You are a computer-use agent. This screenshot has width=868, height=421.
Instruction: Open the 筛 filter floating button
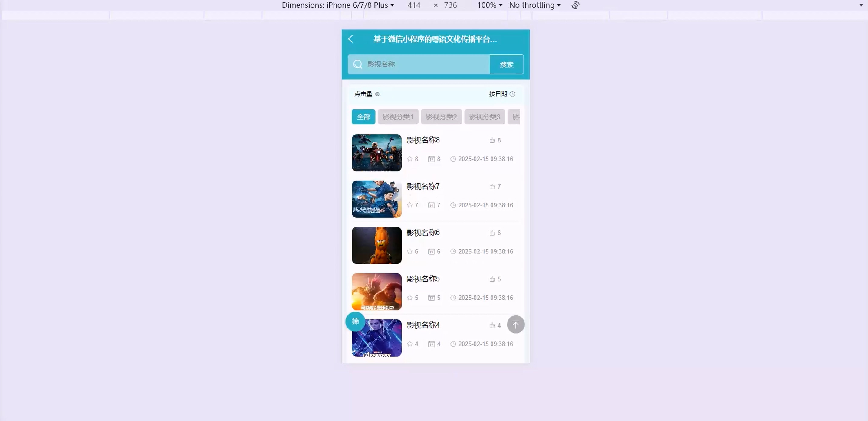click(x=355, y=321)
